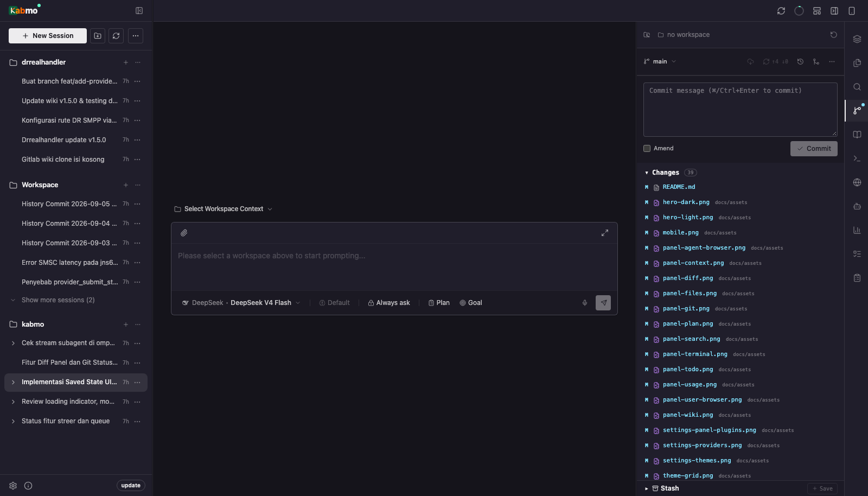Image resolution: width=868 pixels, height=496 pixels.
Task: Toggle Goal mode in prompt toolbar
Action: [471, 303]
